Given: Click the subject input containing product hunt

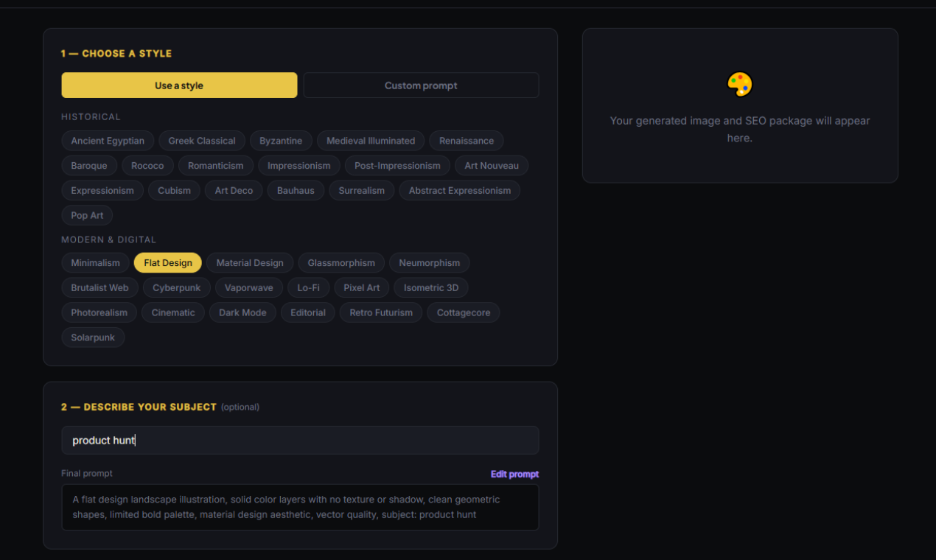Looking at the screenshot, I should click(300, 440).
